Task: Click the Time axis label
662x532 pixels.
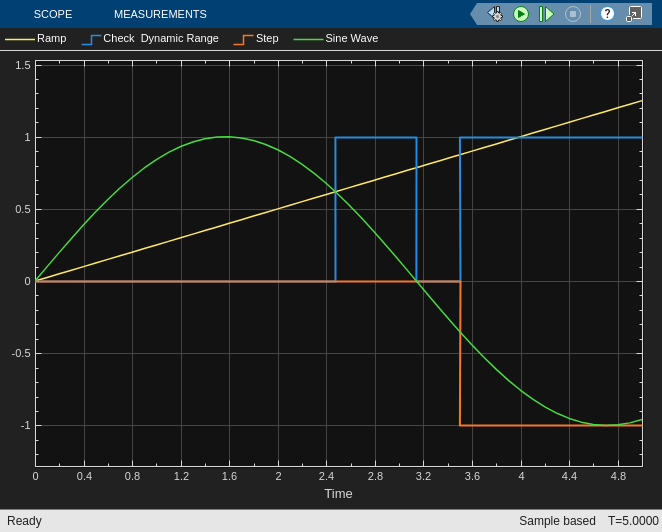Action: [x=338, y=494]
